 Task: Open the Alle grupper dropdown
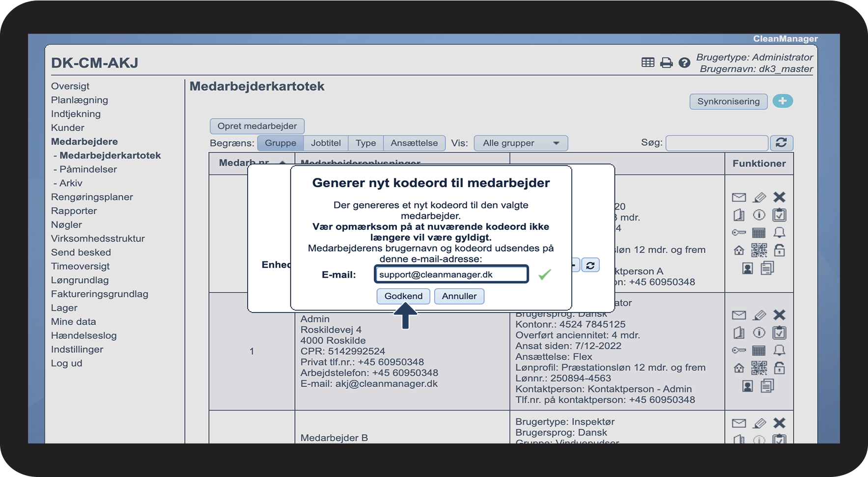pos(521,143)
